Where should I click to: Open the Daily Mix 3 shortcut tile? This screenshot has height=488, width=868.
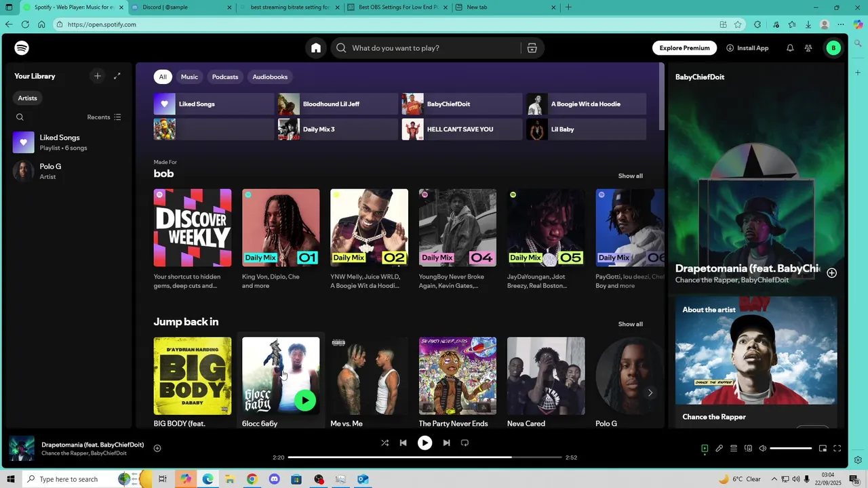pos(338,129)
